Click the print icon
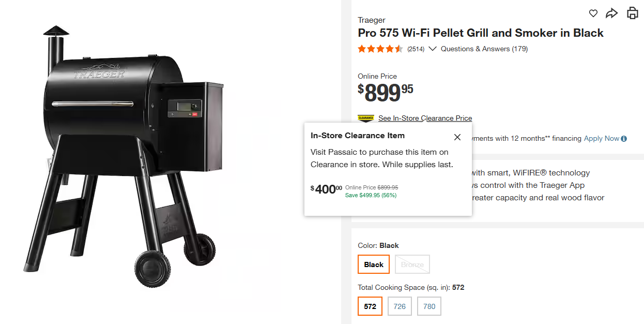The height and width of the screenshot is (324, 644). click(x=633, y=13)
